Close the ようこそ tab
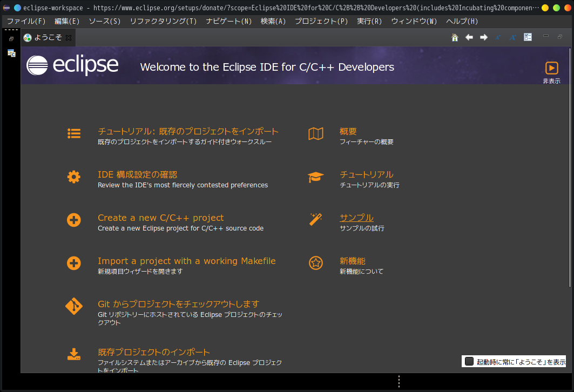This screenshot has width=574, height=392. [69, 38]
